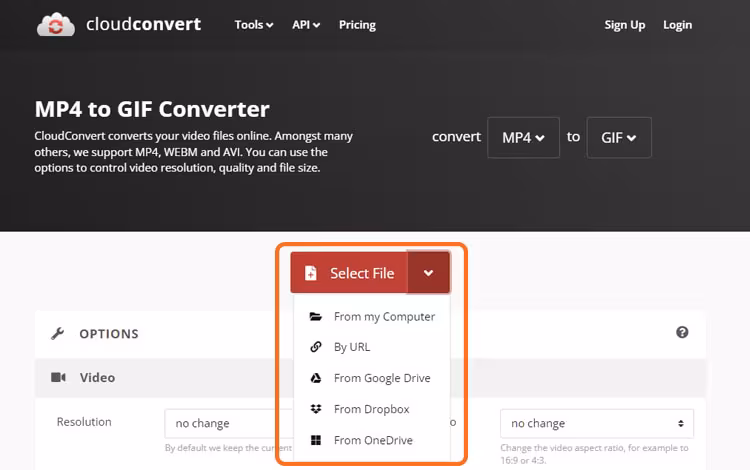This screenshot has width=750, height=470.
Task: Open the GIF target format dropdown
Action: [x=619, y=138]
